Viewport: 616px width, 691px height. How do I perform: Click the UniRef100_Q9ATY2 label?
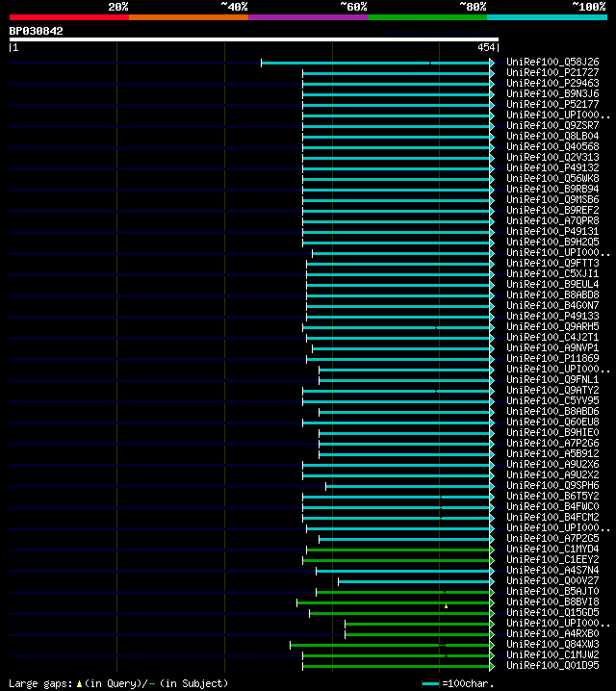[552, 390]
